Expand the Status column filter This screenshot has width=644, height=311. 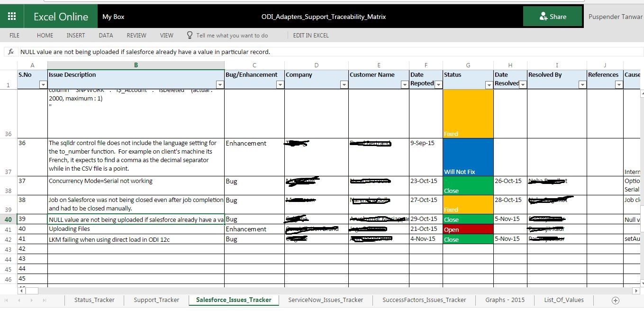point(488,84)
